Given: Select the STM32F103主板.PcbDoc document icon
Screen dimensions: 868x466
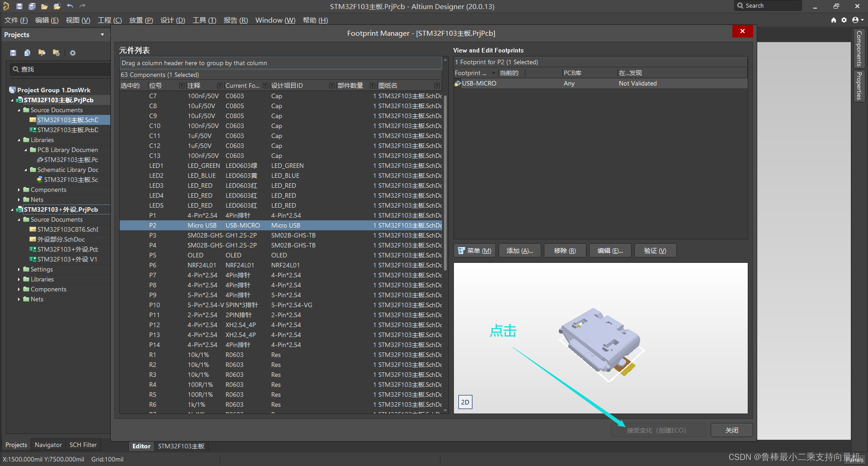Looking at the screenshot, I should (x=33, y=130).
